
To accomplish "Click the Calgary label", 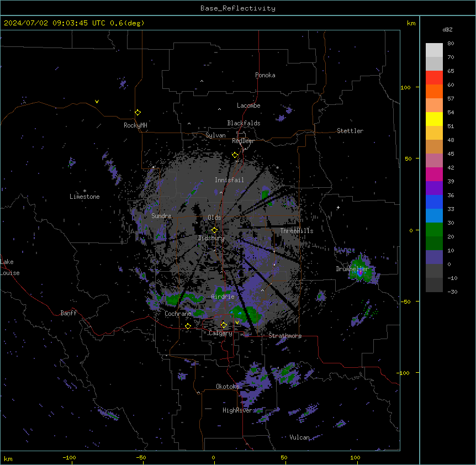I will pos(220,333).
